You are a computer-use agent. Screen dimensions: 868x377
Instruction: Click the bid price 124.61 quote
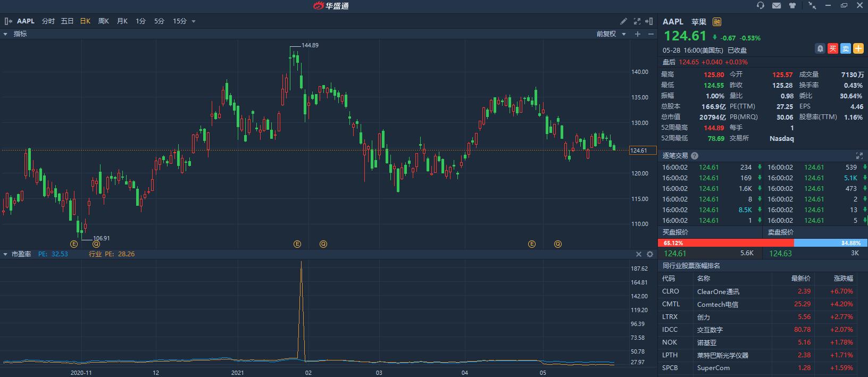click(675, 254)
